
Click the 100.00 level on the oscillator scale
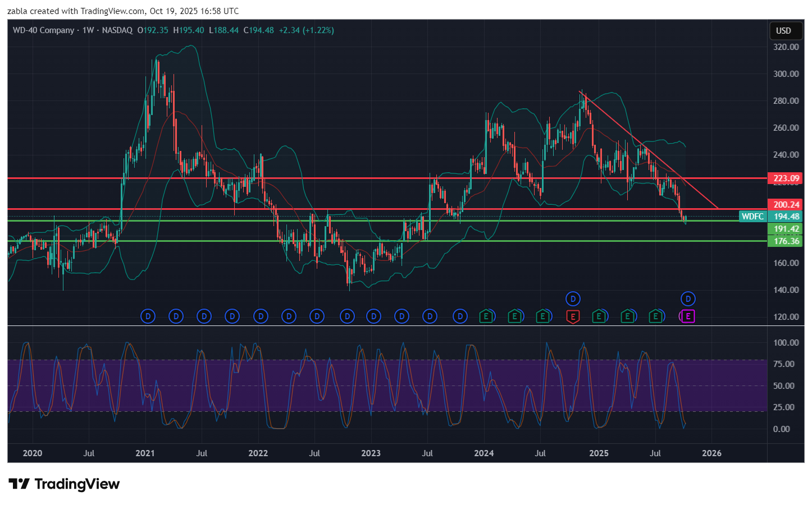click(x=786, y=342)
